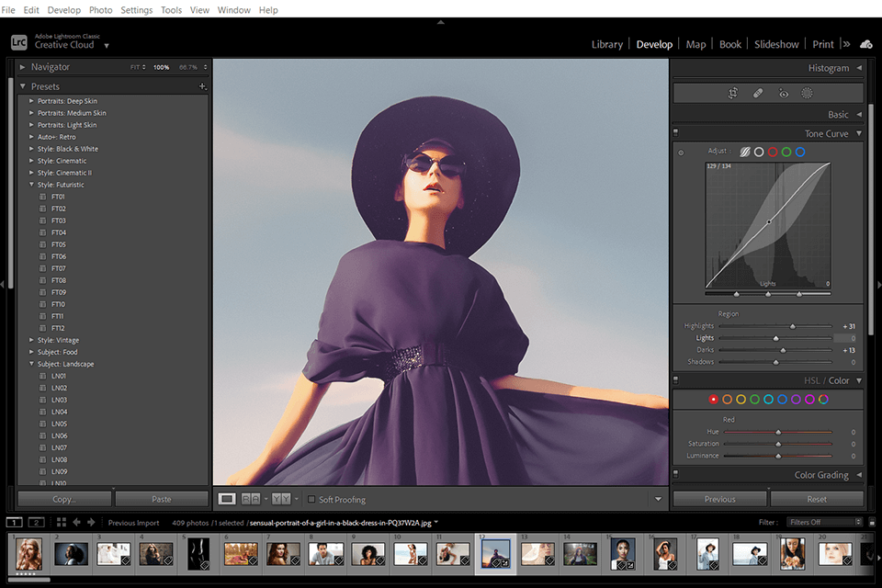The image size is (882, 588).
Task: Activate the Tone Curve targeted adjustment tool
Action: (x=681, y=152)
